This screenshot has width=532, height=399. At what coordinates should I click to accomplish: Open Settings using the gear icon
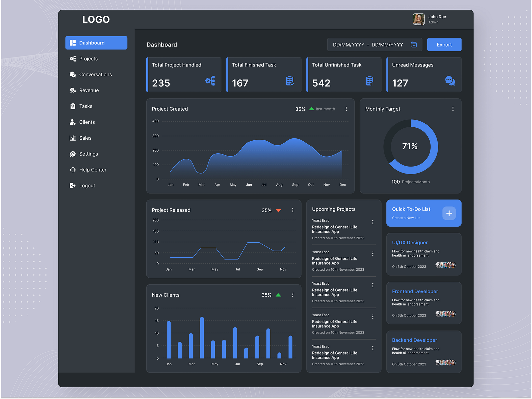(x=73, y=154)
